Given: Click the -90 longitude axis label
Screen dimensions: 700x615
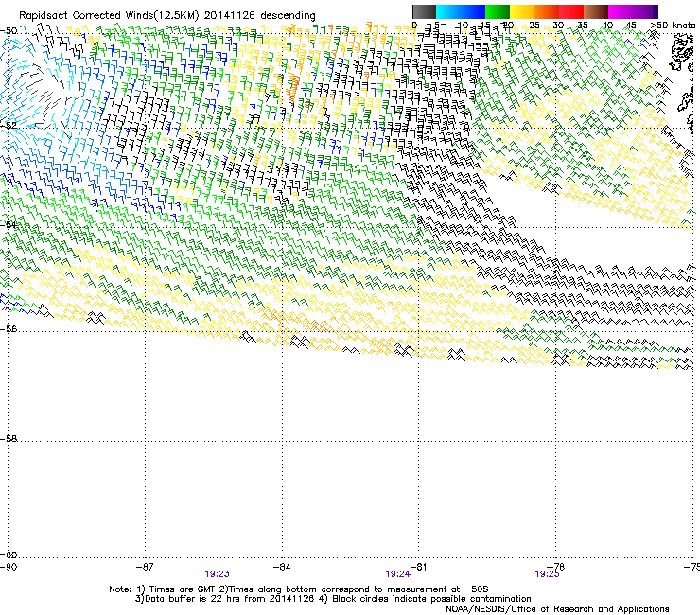Looking at the screenshot, I should (x=9, y=567).
